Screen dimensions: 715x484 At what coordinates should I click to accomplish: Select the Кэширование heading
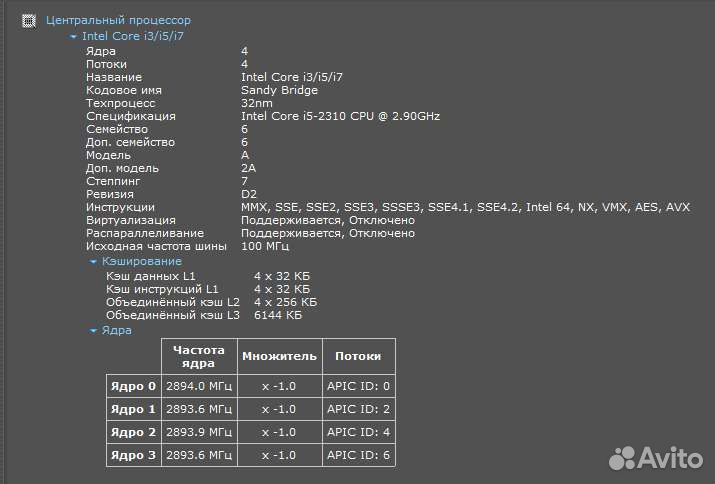(142, 261)
